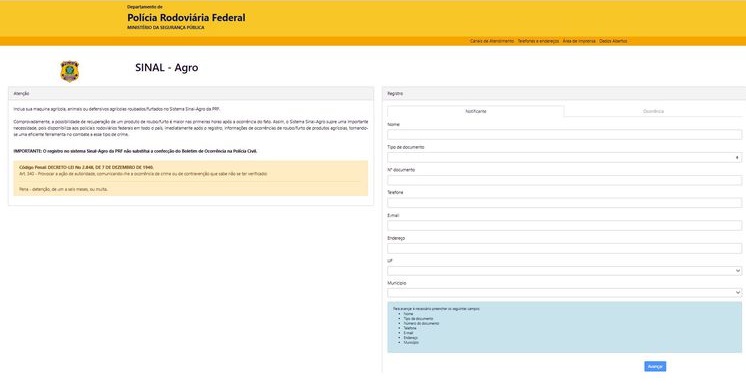Open Canais de Atendimento link
Viewport: 746px width, 387px height.
click(x=492, y=41)
